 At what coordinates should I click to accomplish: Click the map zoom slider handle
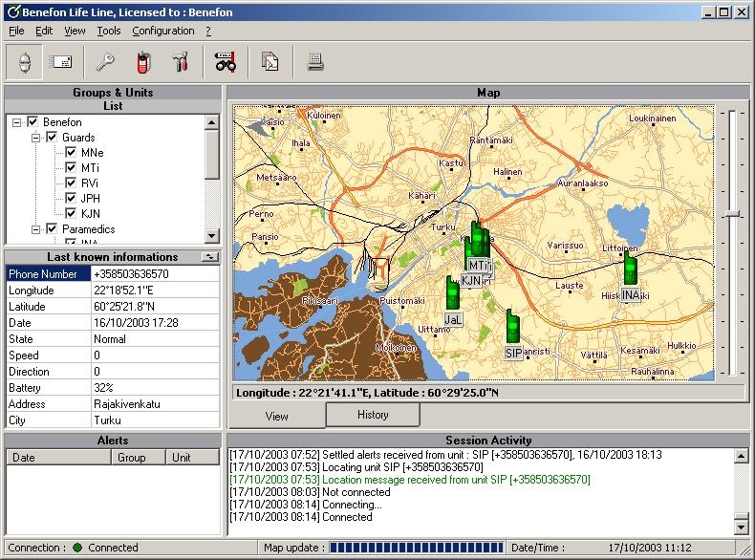pos(732,213)
